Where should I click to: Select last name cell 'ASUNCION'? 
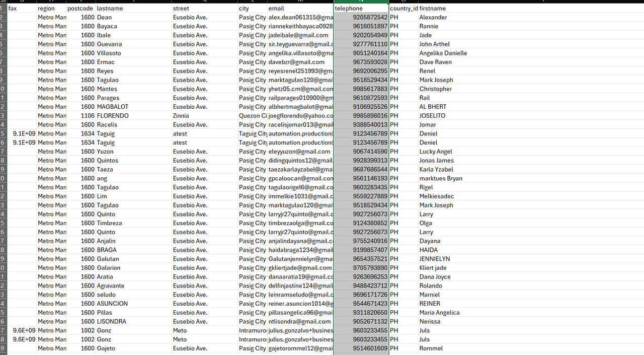point(133,304)
